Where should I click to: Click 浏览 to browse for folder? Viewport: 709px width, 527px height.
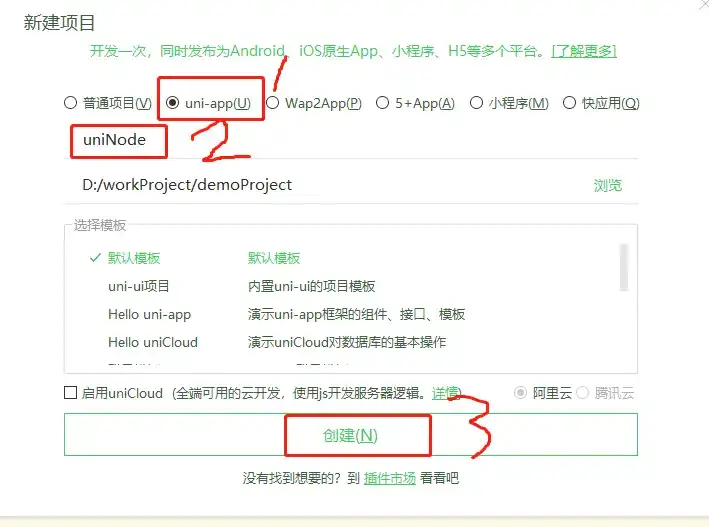click(x=608, y=185)
